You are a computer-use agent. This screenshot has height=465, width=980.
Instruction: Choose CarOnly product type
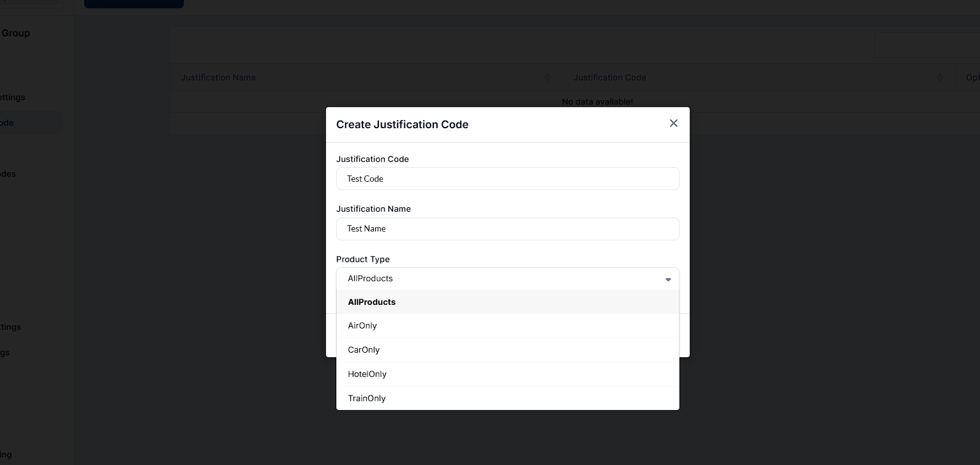point(507,350)
